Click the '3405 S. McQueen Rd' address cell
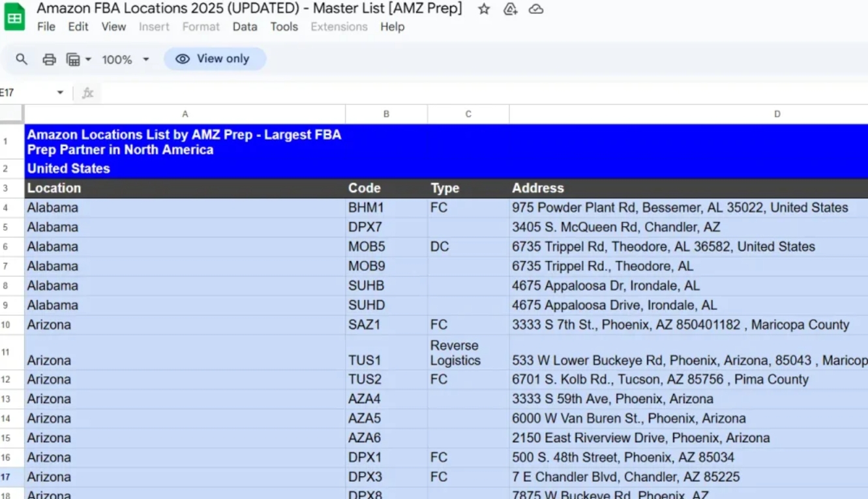The height and width of the screenshot is (499, 868). [689, 228]
